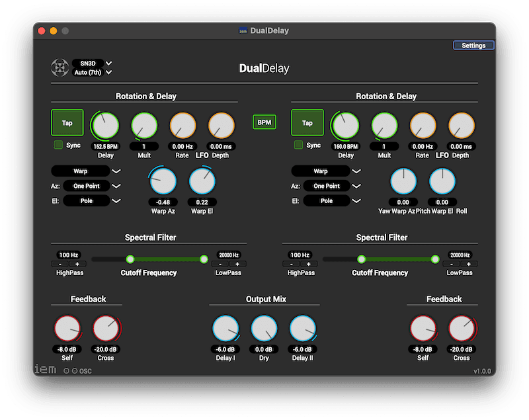Viewport: 529px width, 420px height.
Task: Click plus under the left 20000 Hz LowPass
Action: pyautogui.click(x=237, y=264)
